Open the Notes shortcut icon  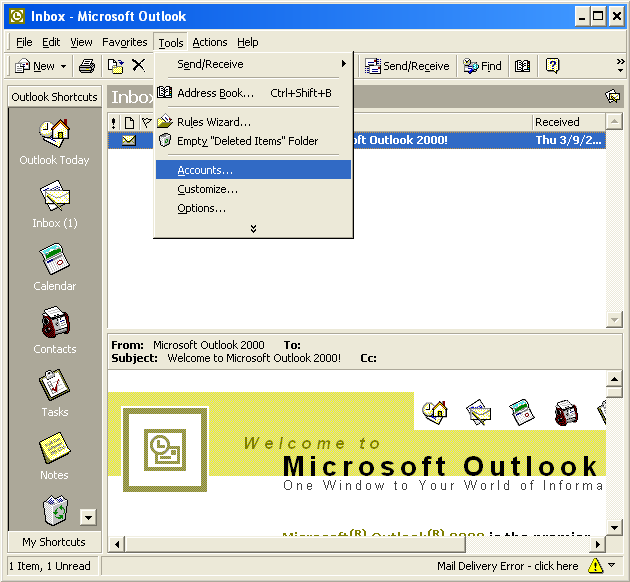tap(54, 448)
